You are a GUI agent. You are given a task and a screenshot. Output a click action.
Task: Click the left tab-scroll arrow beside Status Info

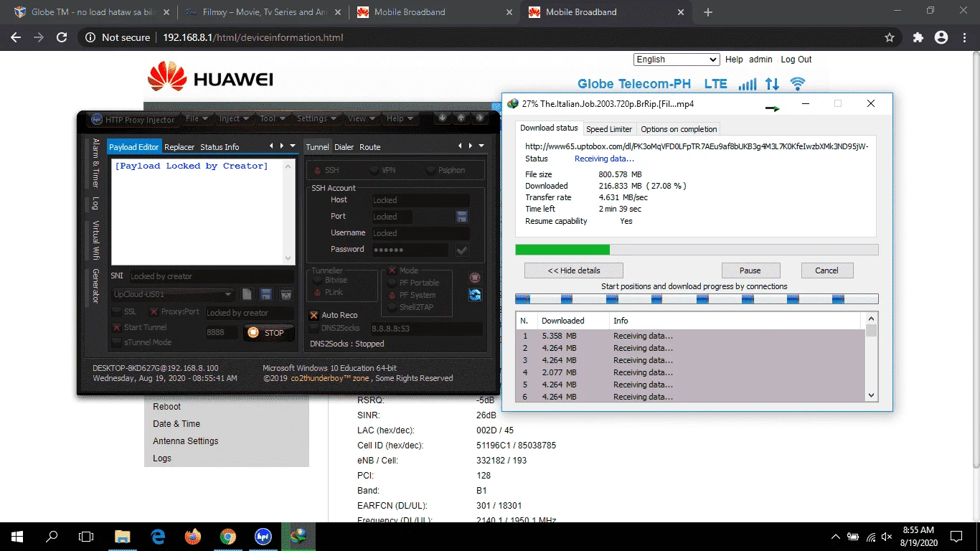(x=271, y=146)
